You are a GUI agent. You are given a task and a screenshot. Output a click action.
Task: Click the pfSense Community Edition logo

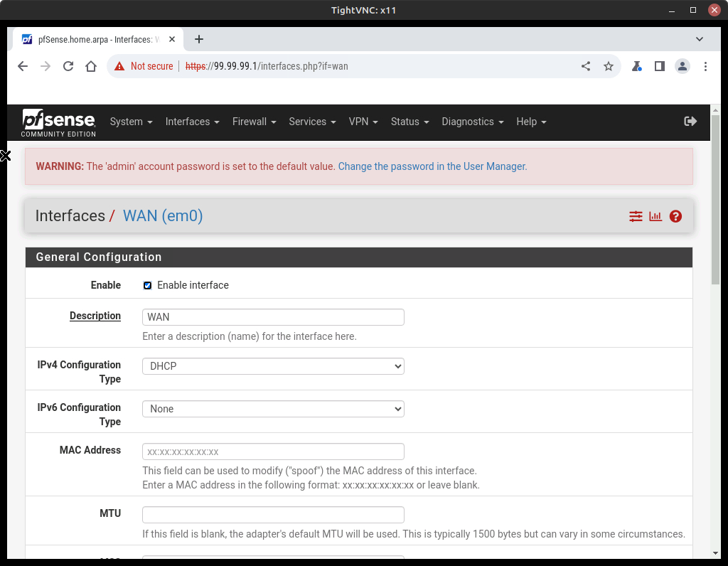pyautogui.click(x=58, y=122)
